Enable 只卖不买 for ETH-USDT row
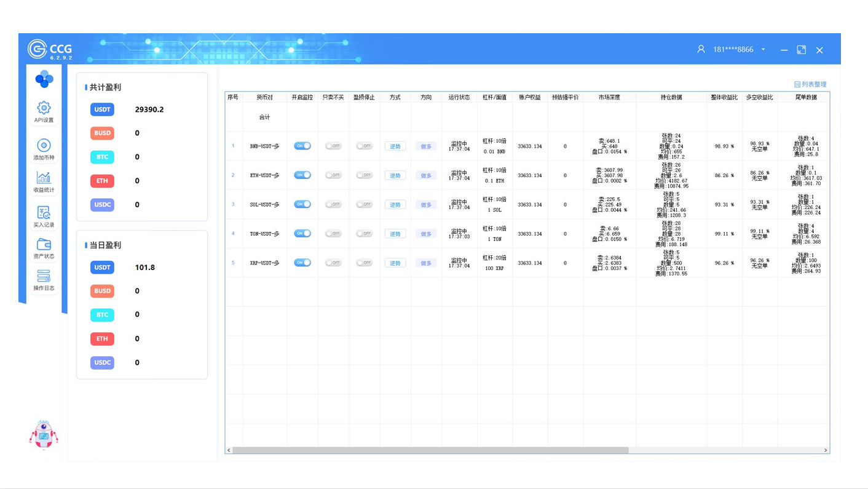868x489 pixels. click(333, 175)
